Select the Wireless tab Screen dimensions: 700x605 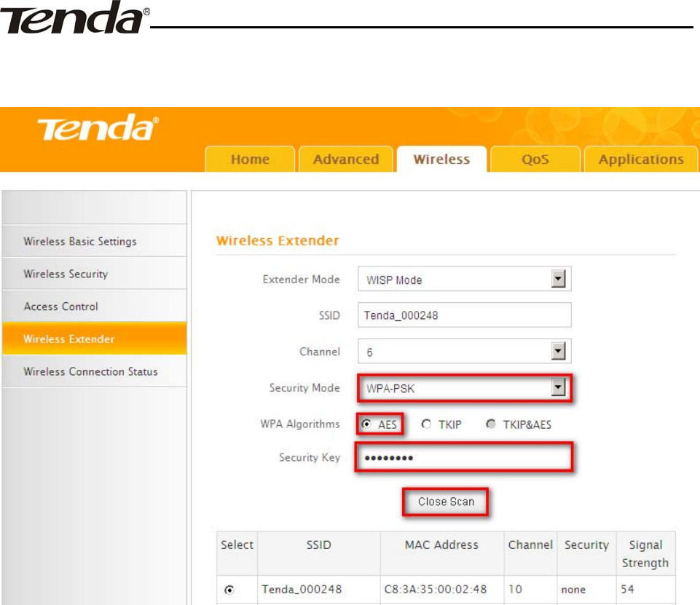[x=441, y=159]
